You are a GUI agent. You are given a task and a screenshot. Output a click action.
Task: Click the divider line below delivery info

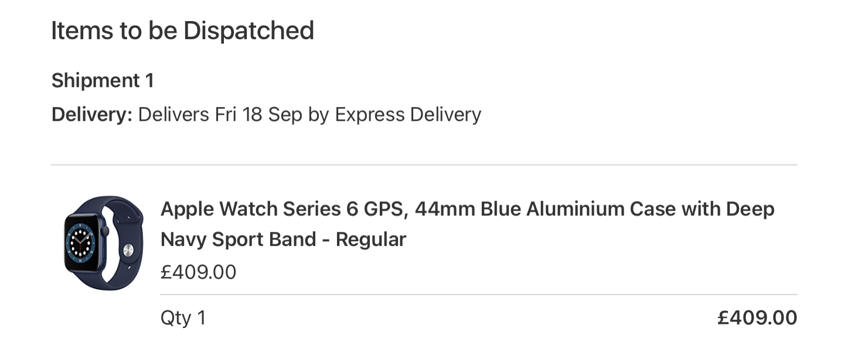click(x=424, y=165)
